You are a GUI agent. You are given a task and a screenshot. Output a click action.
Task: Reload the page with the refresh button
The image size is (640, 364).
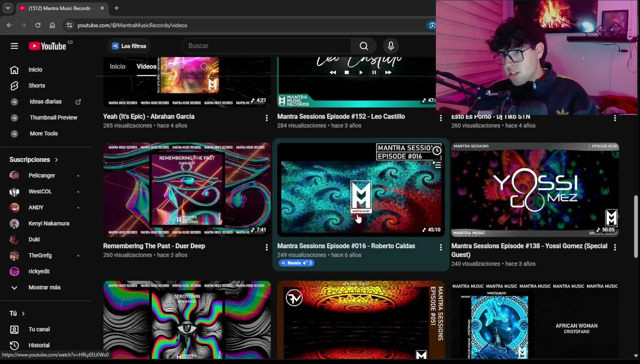pyautogui.click(x=38, y=25)
